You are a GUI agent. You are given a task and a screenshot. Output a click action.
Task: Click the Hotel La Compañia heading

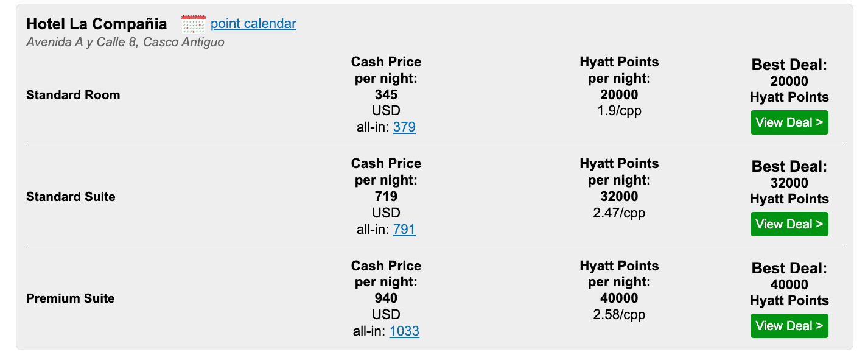97,24
